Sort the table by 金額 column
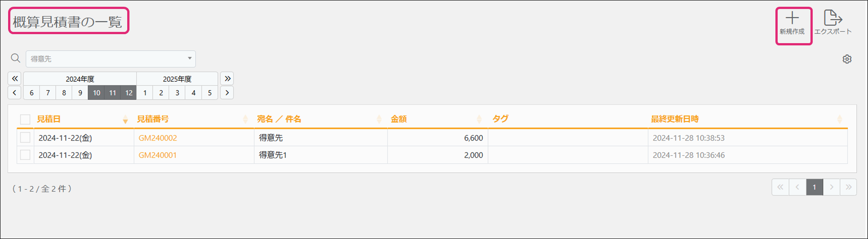This screenshot has height=239, width=868. (x=399, y=119)
